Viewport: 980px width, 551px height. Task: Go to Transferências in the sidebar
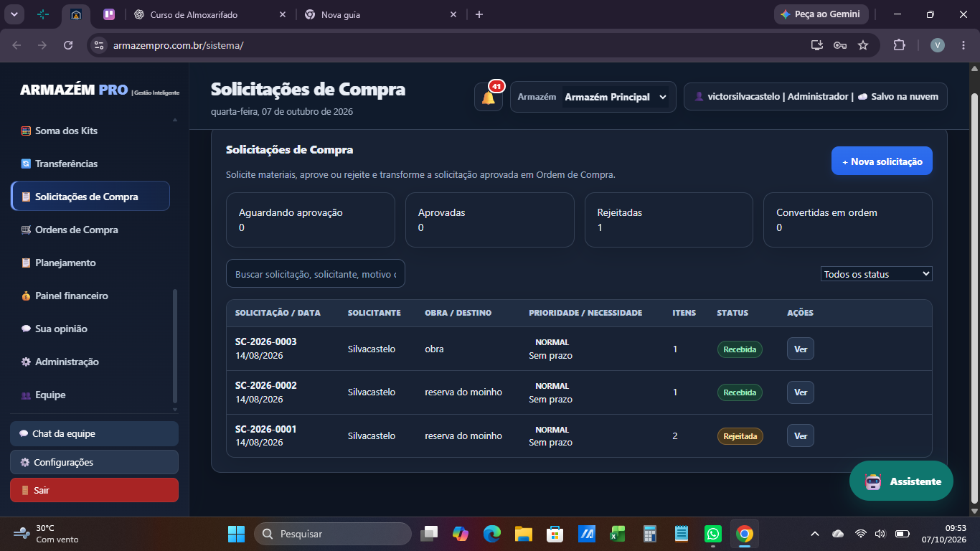point(90,164)
